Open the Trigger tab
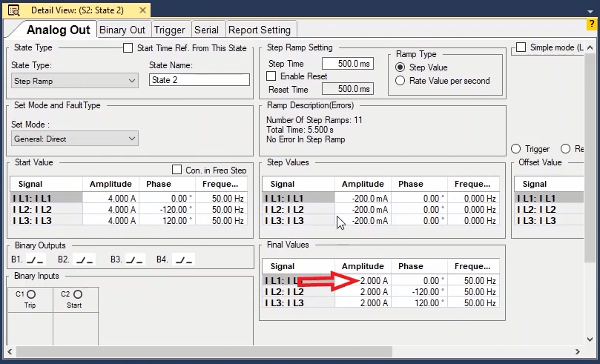600x364 pixels. [170, 30]
